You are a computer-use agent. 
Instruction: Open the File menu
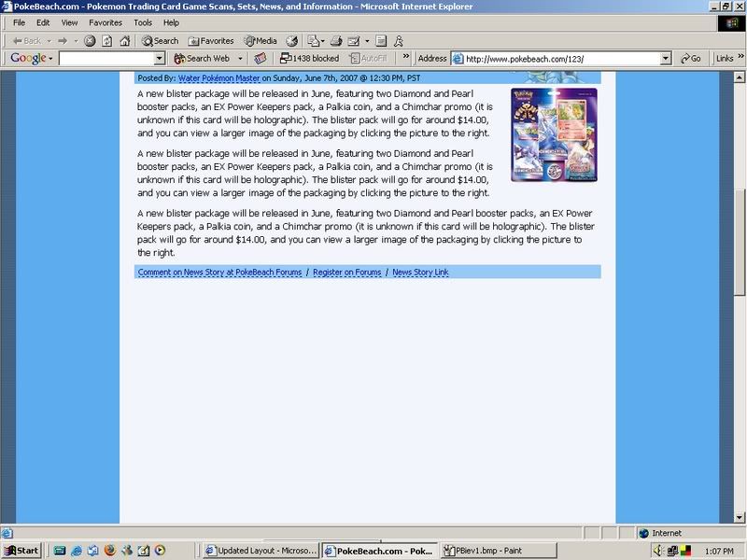pos(19,22)
